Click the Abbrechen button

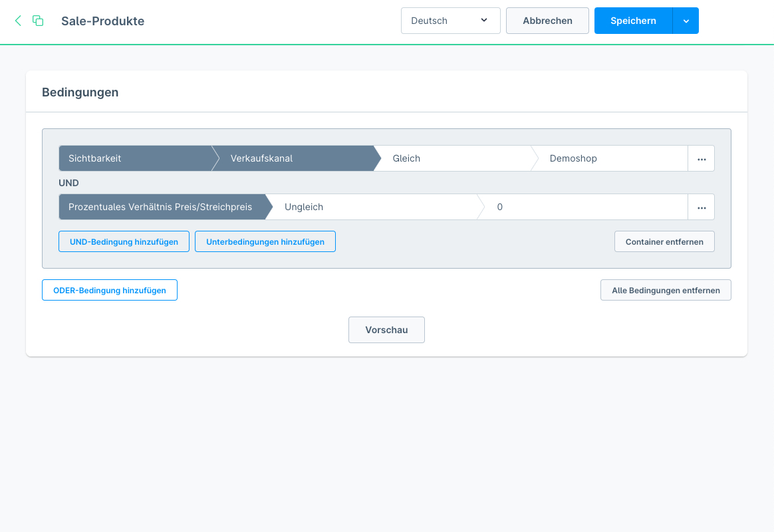click(547, 21)
